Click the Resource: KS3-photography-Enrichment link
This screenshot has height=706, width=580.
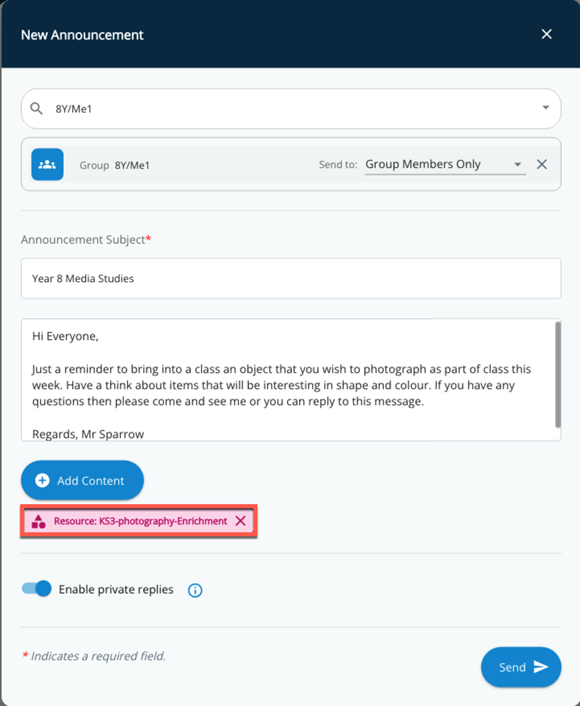pyautogui.click(x=140, y=521)
